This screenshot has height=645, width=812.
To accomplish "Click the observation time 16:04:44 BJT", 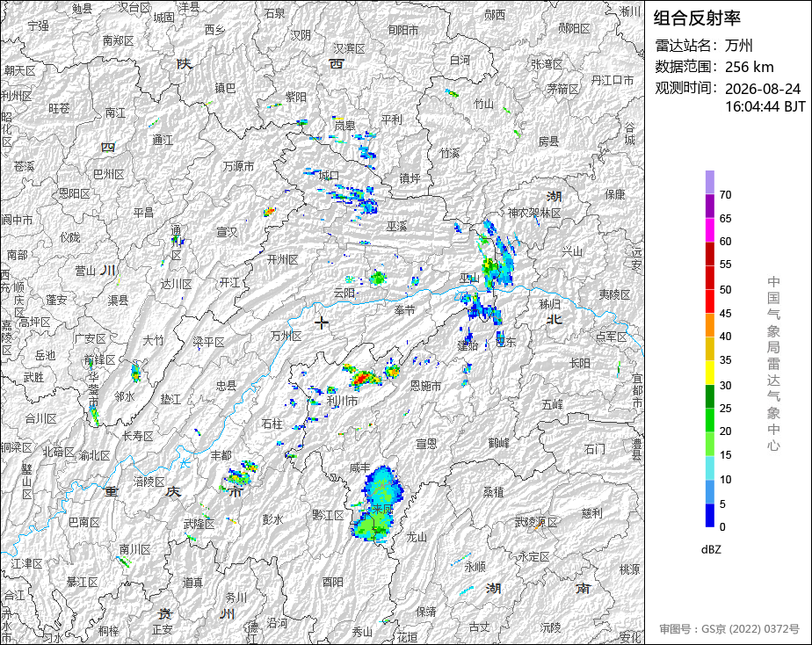I will pyautogui.click(x=765, y=106).
